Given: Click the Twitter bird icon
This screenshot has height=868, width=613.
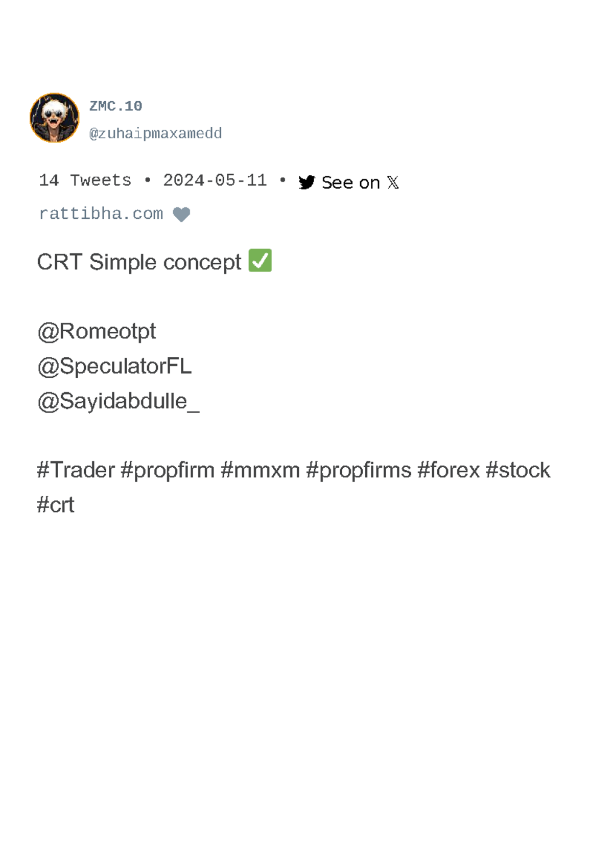Looking at the screenshot, I should [306, 182].
